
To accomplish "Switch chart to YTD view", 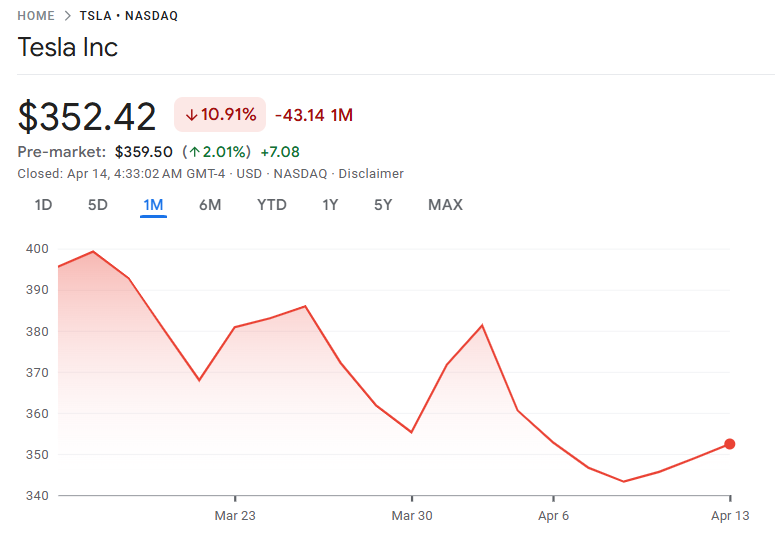I will pyautogui.click(x=271, y=205).
